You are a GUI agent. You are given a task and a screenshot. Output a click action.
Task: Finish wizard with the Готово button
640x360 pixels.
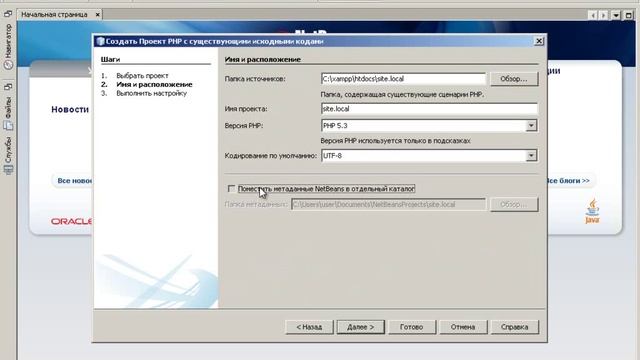point(412,327)
